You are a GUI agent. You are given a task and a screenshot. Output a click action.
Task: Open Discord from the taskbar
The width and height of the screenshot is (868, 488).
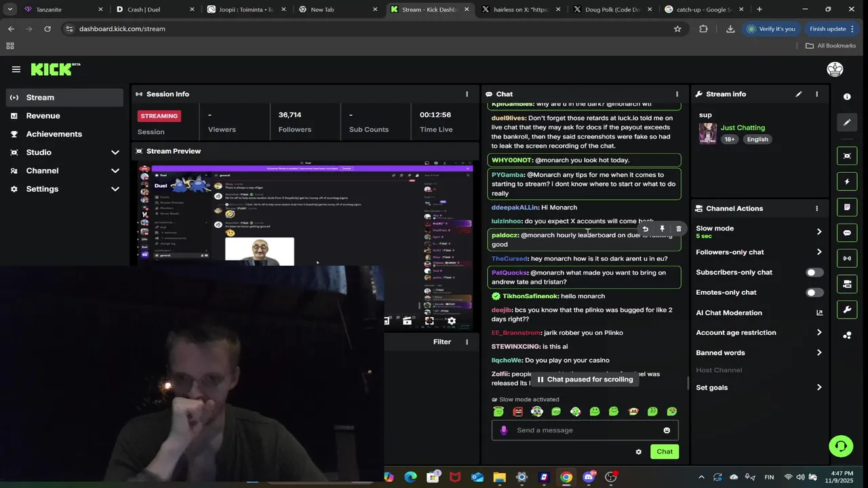[588, 477]
